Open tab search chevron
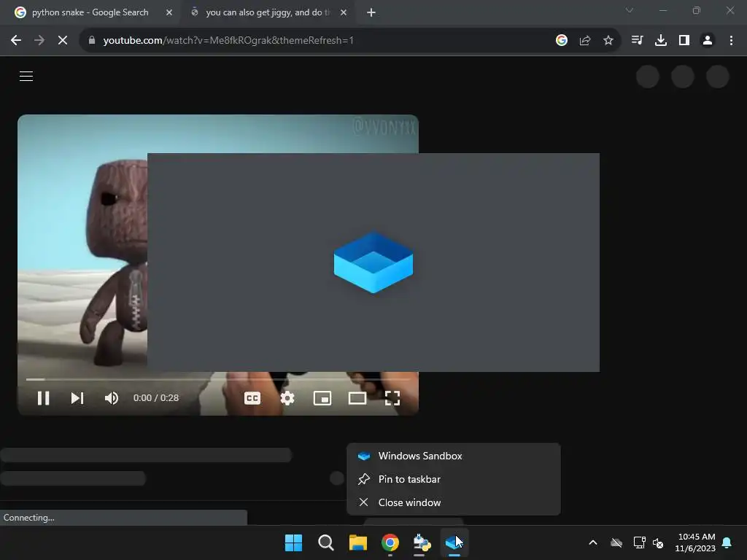The height and width of the screenshot is (560, 747). click(630, 10)
